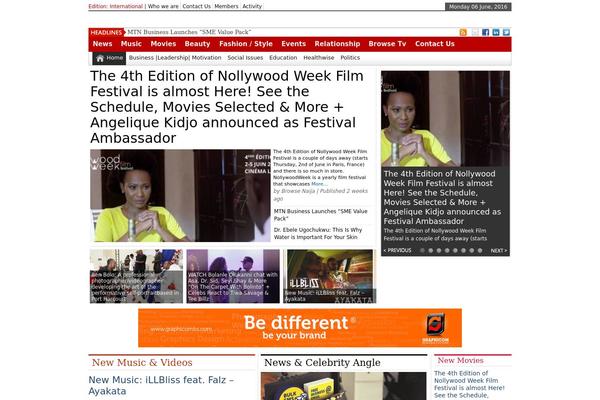The image size is (600, 400).
Task: Open the Bolanle Olukanni chat video thumbnail
Action: click(x=233, y=276)
